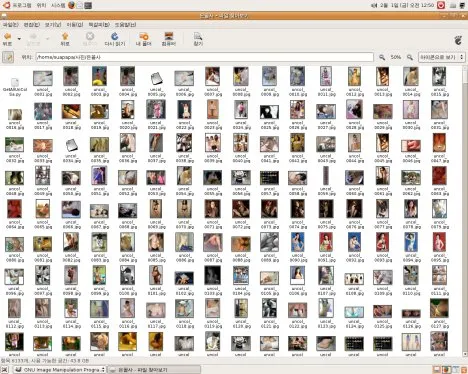
Task: Open the 시스템 system menu in the panel
Action: [x=58, y=5]
